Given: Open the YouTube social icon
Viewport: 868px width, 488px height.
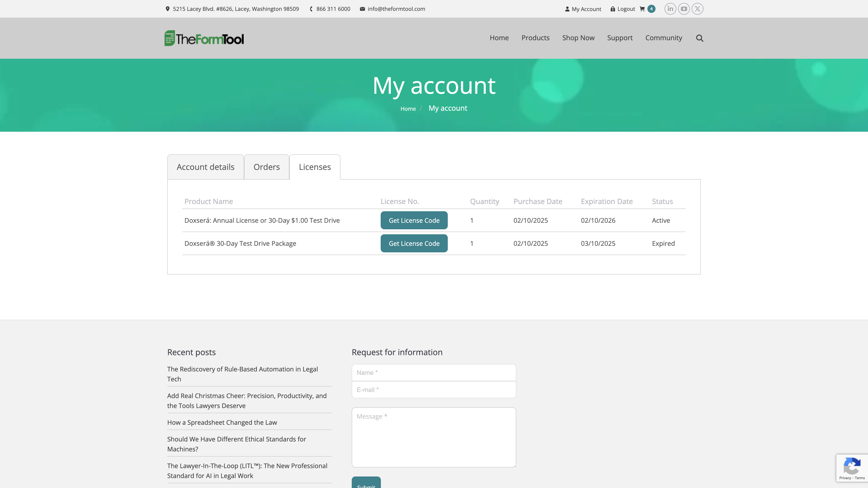Looking at the screenshot, I should pos(684,9).
